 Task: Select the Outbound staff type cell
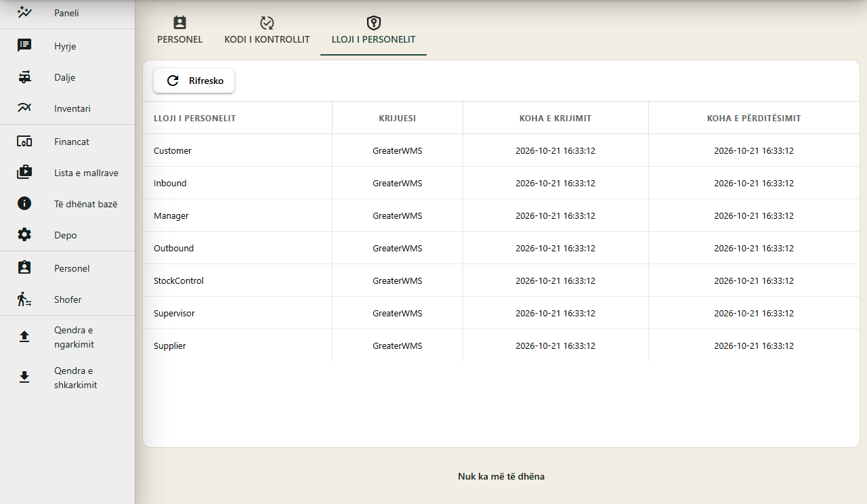237,248
